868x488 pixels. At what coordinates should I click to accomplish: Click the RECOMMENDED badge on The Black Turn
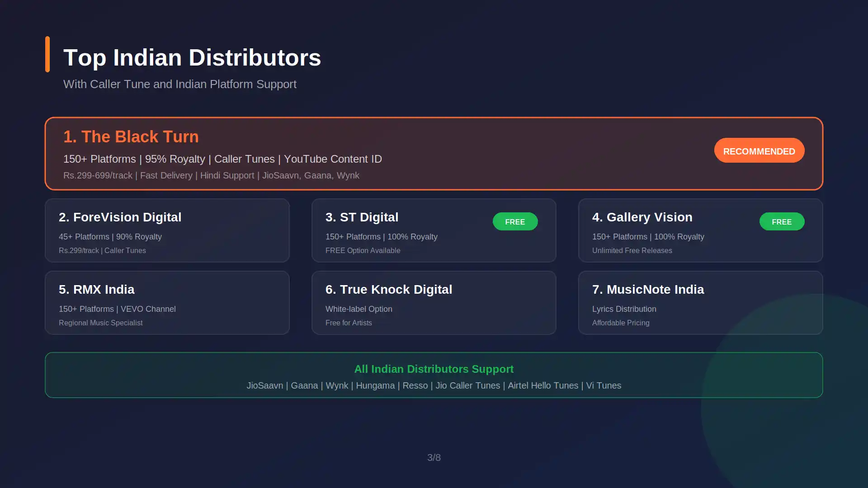pos(759,150)
